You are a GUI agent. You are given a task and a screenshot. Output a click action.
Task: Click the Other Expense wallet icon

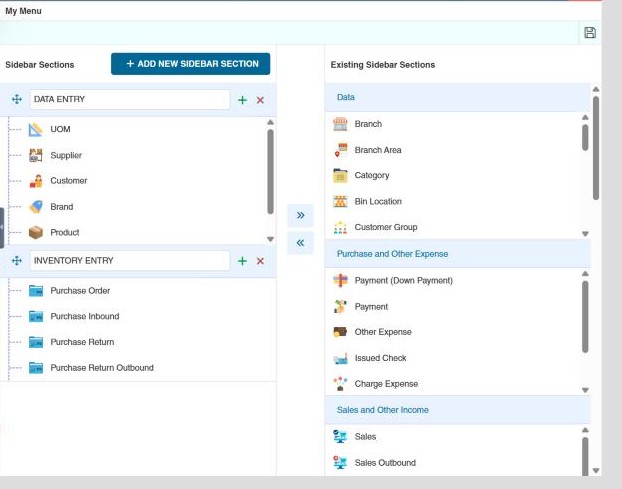[x=340, y=332]
